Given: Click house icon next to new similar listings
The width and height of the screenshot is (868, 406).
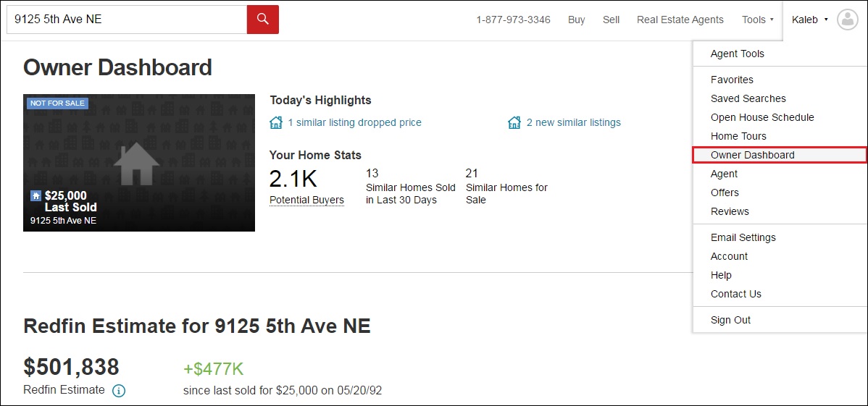Looking at the screenshot, I should coord(514,122).
